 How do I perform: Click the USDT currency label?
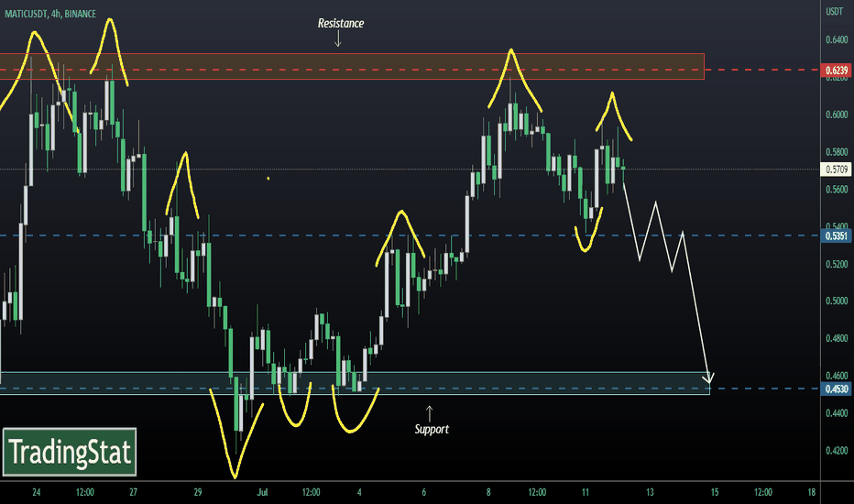tap(835, 11)
